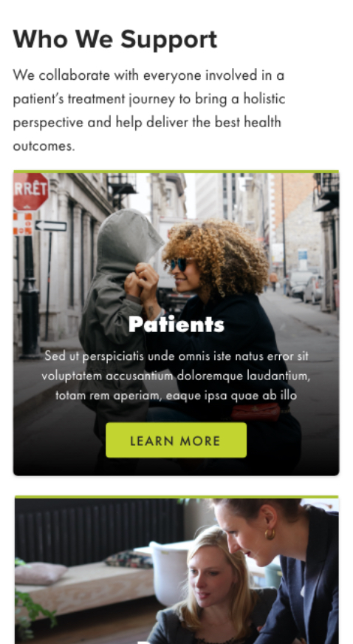Click the green bar atop second card
The image size is (353, 644).
click(176, 497)
